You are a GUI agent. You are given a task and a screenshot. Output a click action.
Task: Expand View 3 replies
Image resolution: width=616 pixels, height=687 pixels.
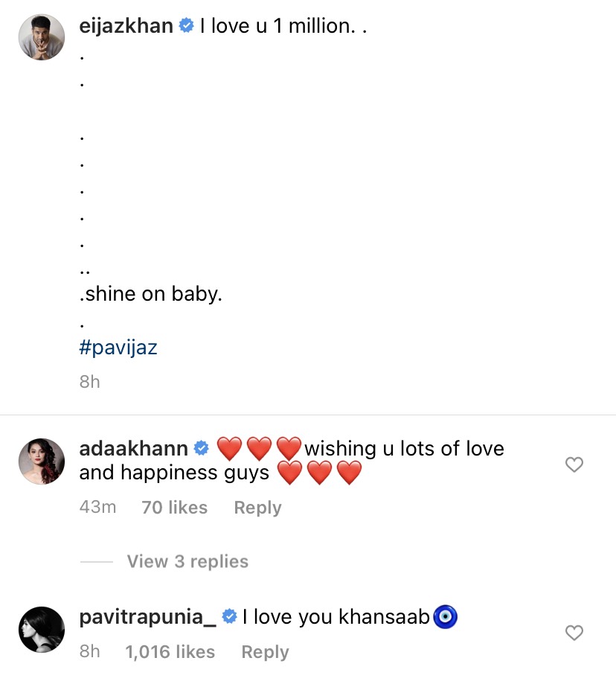[187, 561]
